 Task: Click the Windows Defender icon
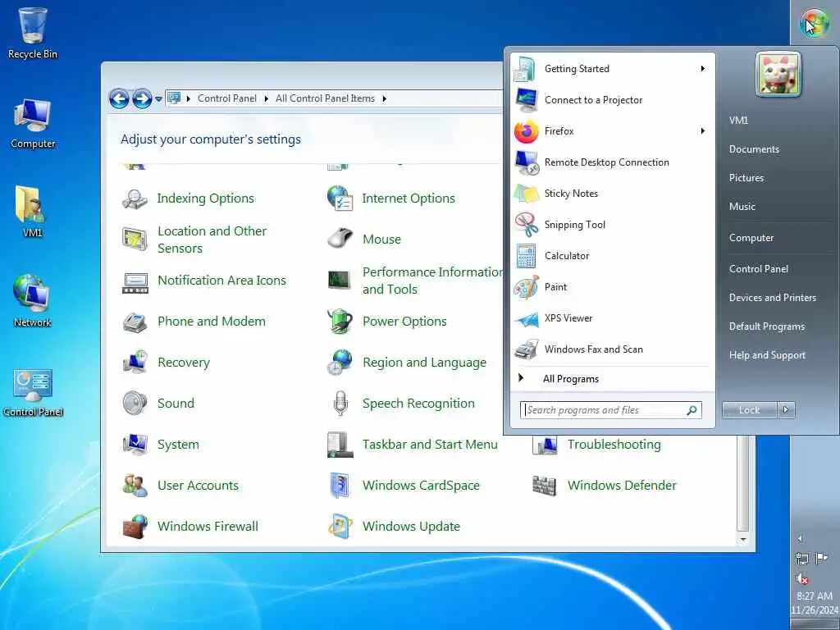pyautogui.click(x=545, y=486)
